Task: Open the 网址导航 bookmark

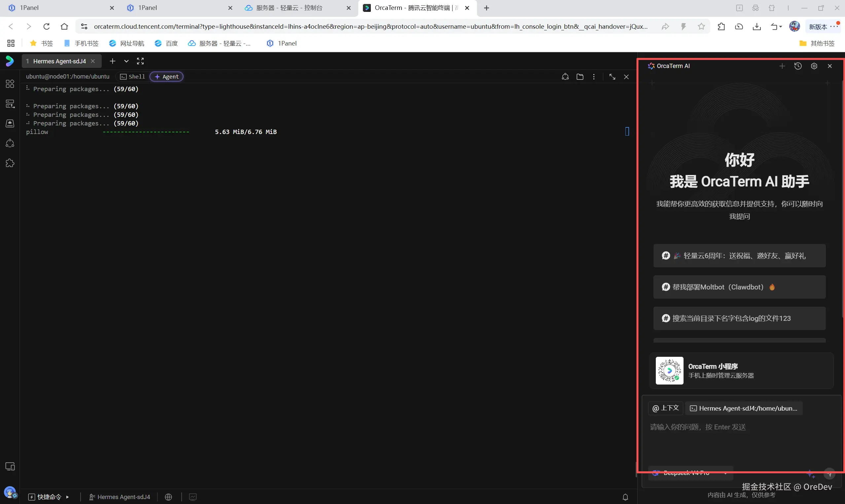Action: [x=126, y=43]
